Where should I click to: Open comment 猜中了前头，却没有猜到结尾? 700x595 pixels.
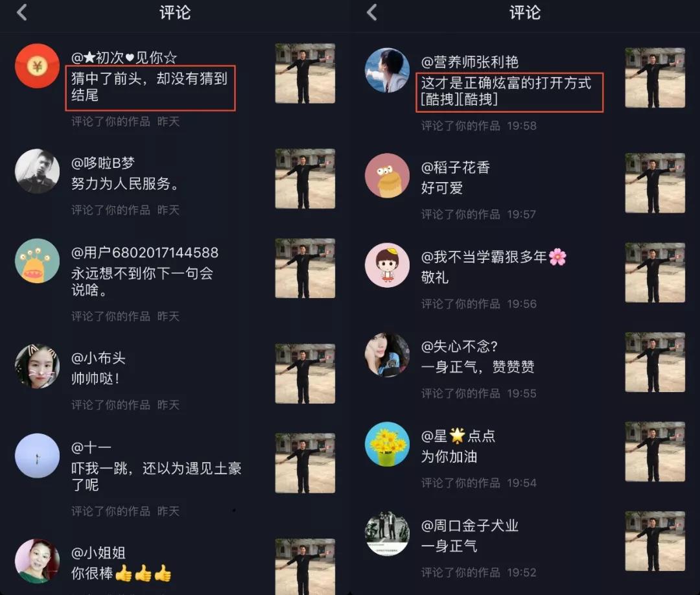150,87
